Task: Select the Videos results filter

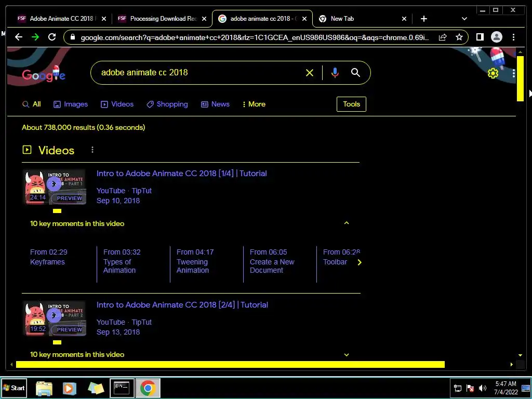Action: [x=117, y=104]
